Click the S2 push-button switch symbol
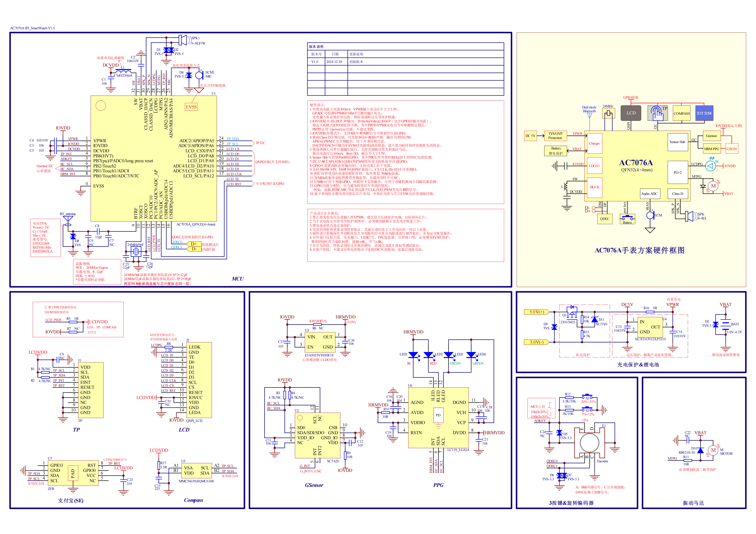The image size is (756, 534). pyautogui.click(x=587, y=397)
